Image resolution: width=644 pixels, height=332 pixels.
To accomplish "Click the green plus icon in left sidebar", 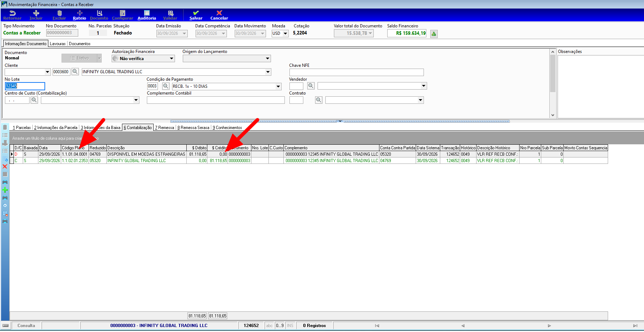I will coord(5,190).
